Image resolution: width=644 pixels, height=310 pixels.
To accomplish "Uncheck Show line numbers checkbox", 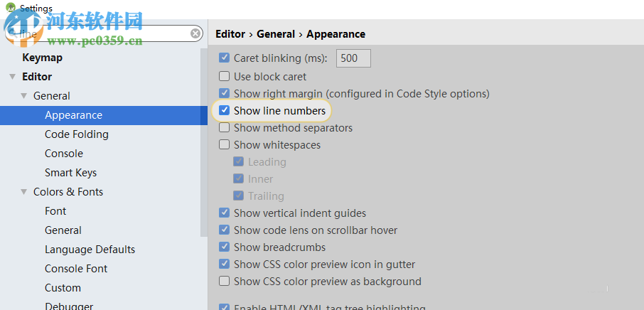I will (225, 111).
